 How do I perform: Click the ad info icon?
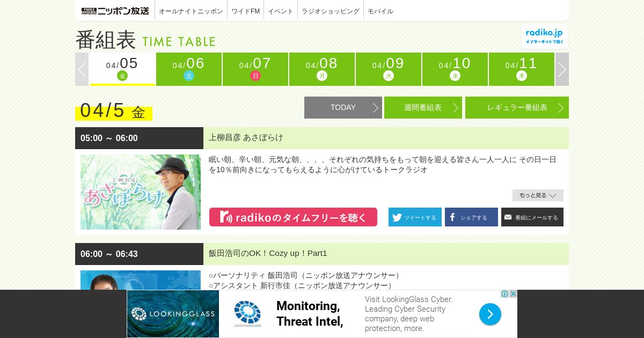tap(504, 294)
